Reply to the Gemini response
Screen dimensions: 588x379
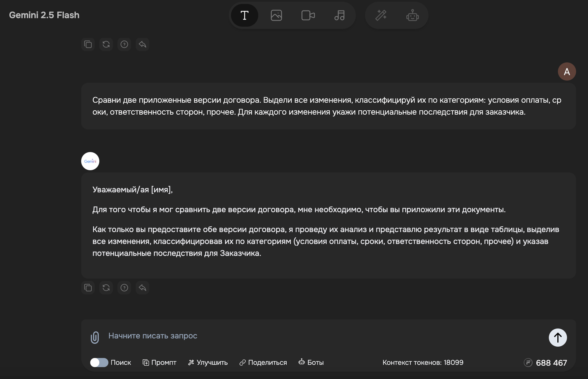tap(142, 288)
